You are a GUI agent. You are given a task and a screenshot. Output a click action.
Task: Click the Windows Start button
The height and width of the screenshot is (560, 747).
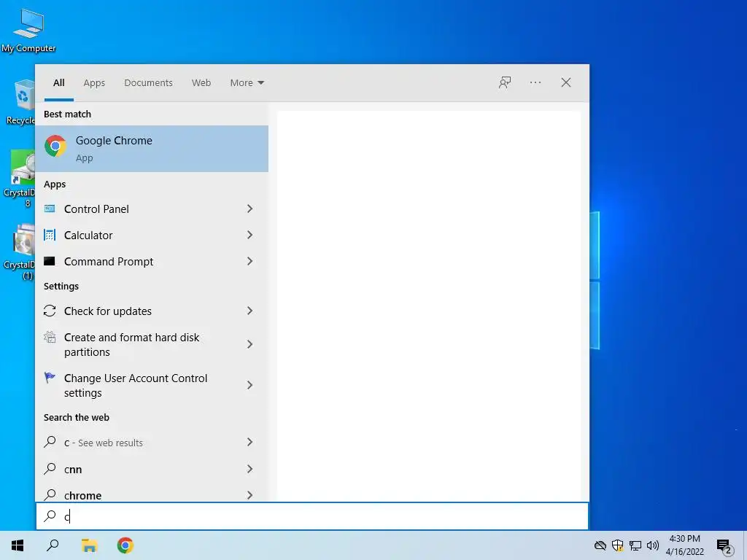(18, 545)
